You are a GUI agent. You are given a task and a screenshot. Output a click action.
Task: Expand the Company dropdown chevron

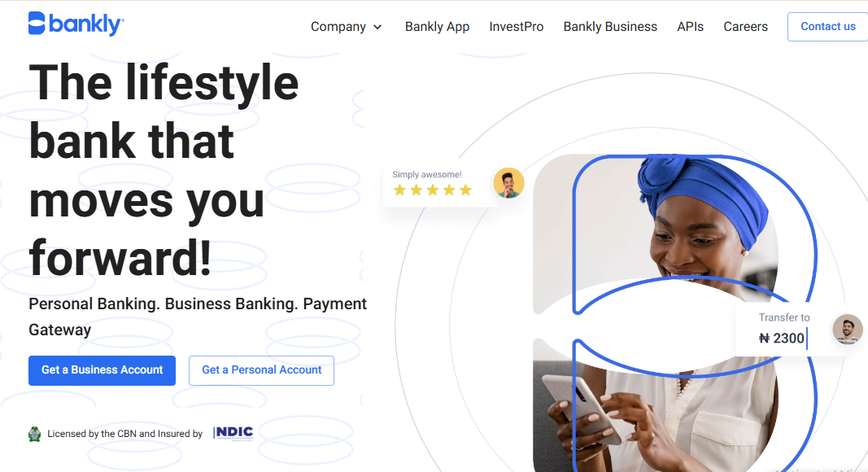(x=377, y=27)
